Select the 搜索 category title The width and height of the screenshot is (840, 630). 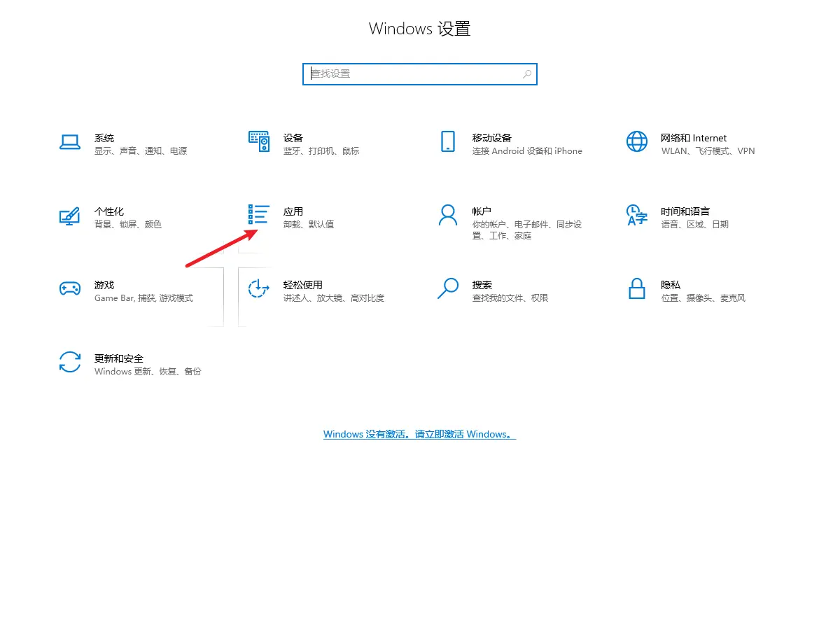482,285
